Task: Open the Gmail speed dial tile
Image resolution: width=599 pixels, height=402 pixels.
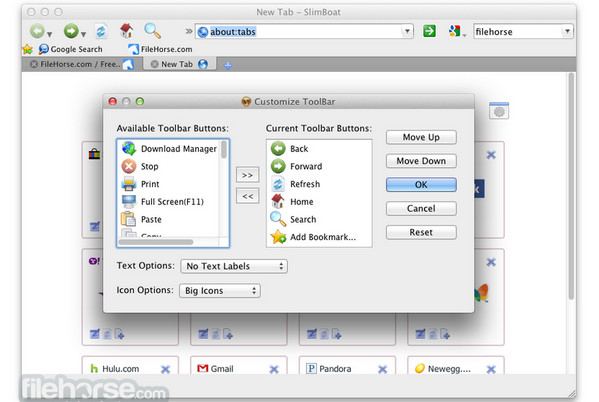Action: (215, 369)
